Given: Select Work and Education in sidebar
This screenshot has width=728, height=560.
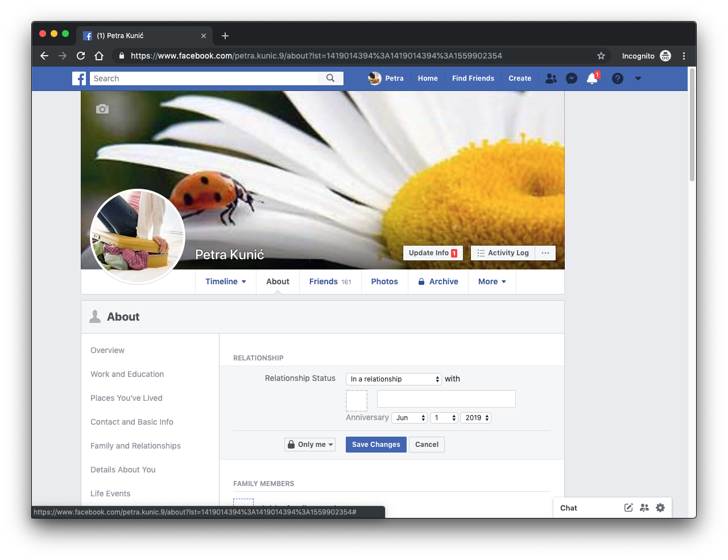Looking at the screenshot, I should 127,374.
